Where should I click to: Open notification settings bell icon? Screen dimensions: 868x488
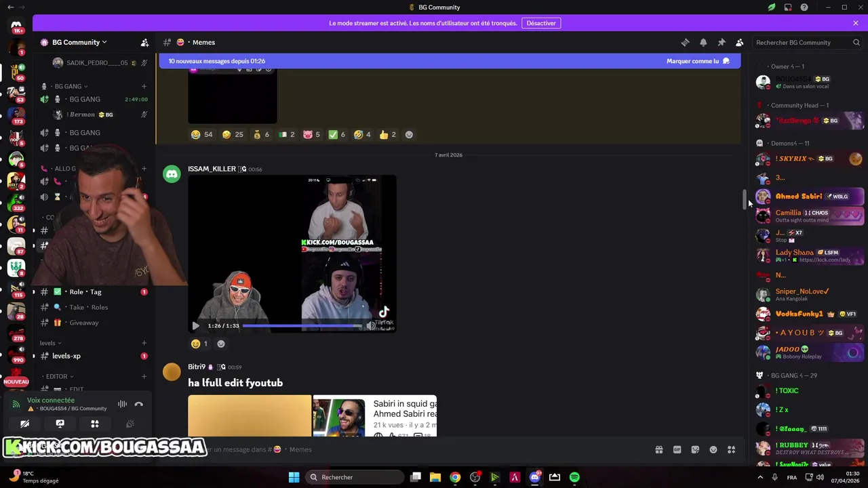[x=703, y=42]
